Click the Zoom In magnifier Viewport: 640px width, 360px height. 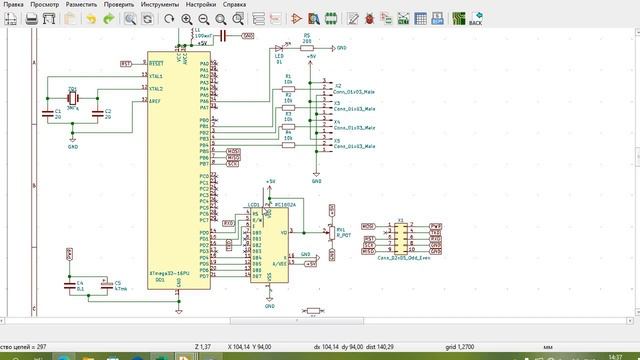[x=187, y=19]
